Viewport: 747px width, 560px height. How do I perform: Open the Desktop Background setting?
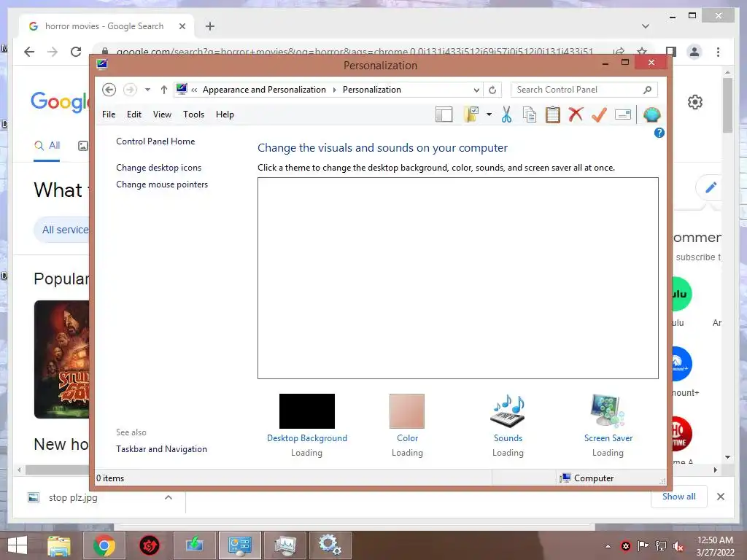pos(307,411)
